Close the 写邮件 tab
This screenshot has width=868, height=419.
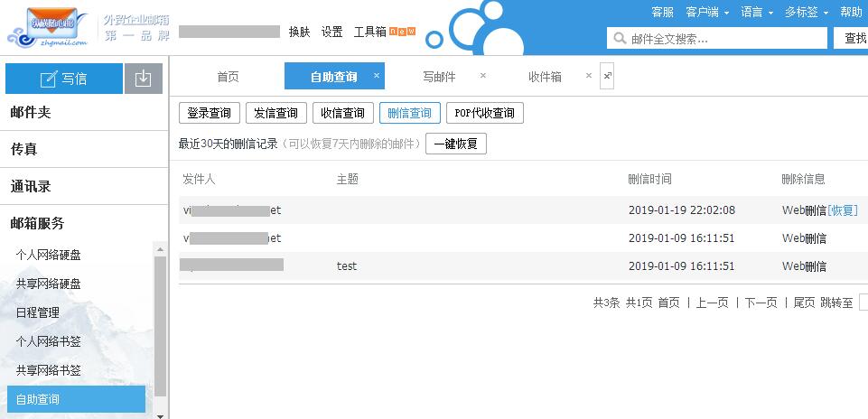click(x=482, y=76)
